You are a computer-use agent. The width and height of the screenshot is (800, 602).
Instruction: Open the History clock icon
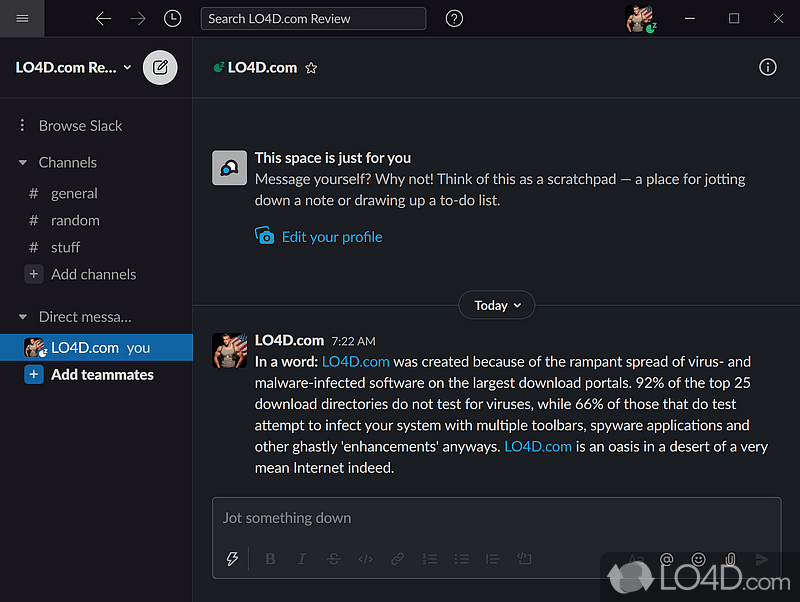tap(172, 19)
